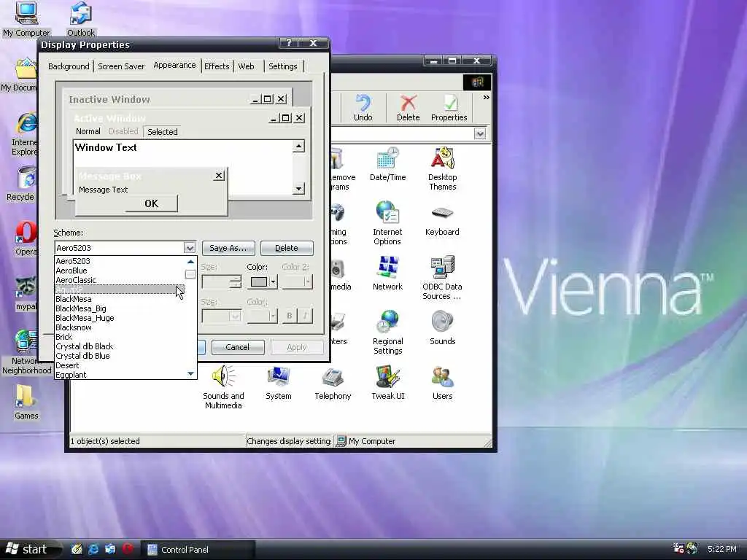The width and height of the screenshot is (747, 560).
Task: Open the Users control panel icon
Action: coord(442,383)
